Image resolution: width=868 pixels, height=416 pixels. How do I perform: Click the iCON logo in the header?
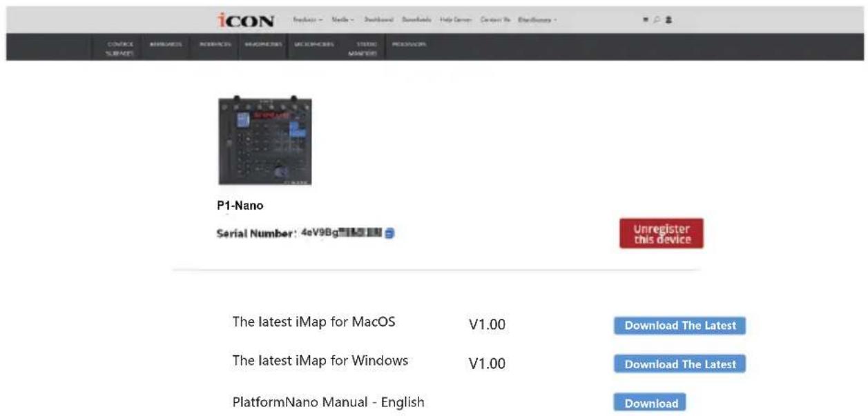coord(246,21)
